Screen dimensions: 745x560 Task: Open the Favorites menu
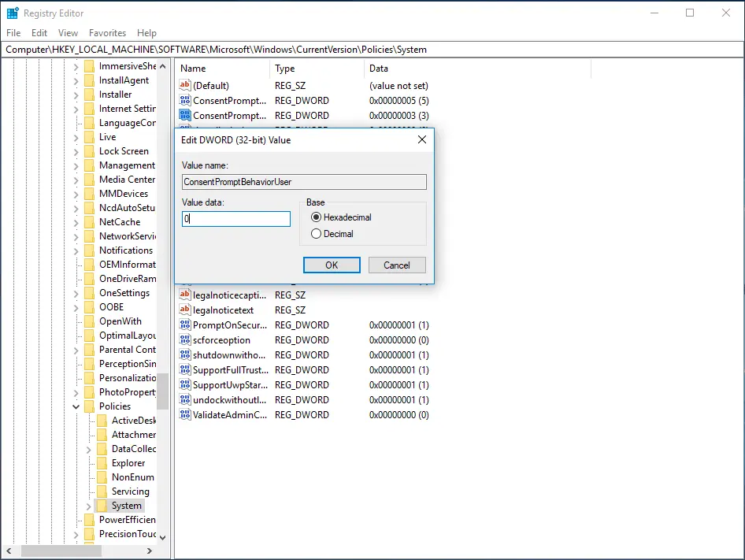pos(108,33)
